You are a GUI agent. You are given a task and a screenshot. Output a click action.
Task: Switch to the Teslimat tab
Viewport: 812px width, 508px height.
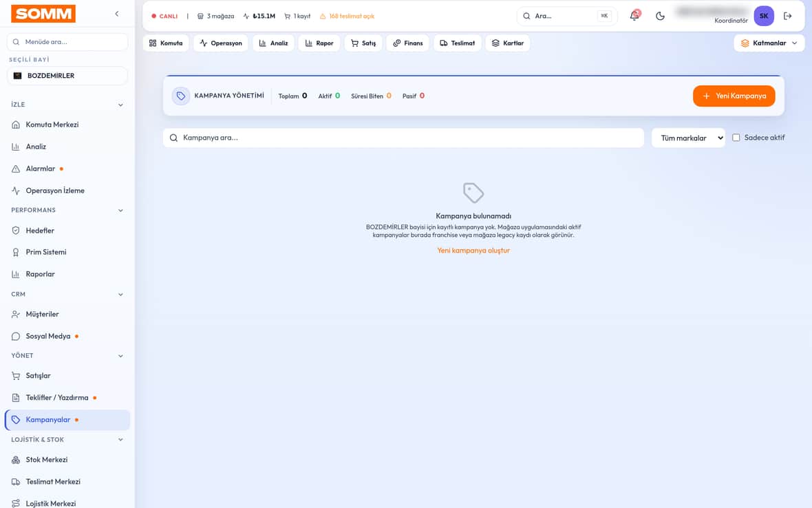pos(458,43)
